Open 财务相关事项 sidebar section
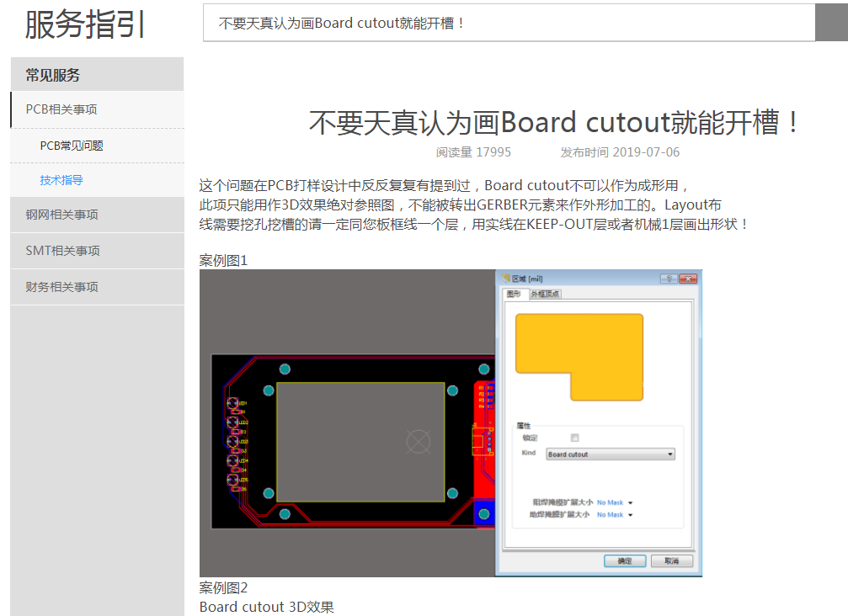848x616 pixels. click(61, 287)
